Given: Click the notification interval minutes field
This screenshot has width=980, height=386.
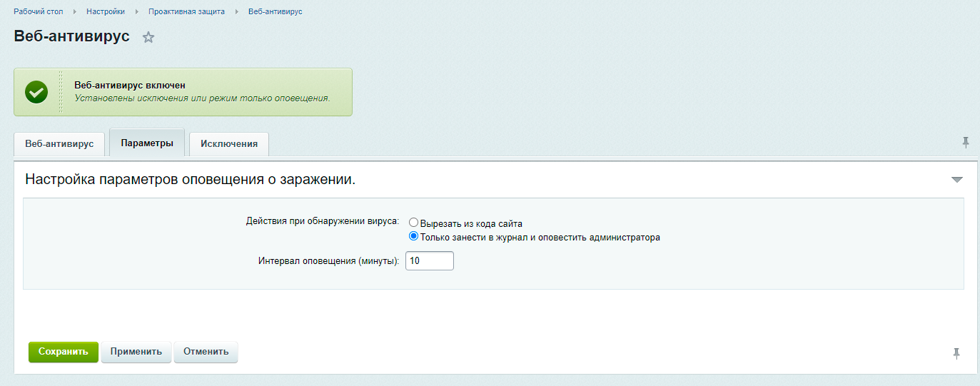Looking at the screenshot, I should (x=430, y=261).
